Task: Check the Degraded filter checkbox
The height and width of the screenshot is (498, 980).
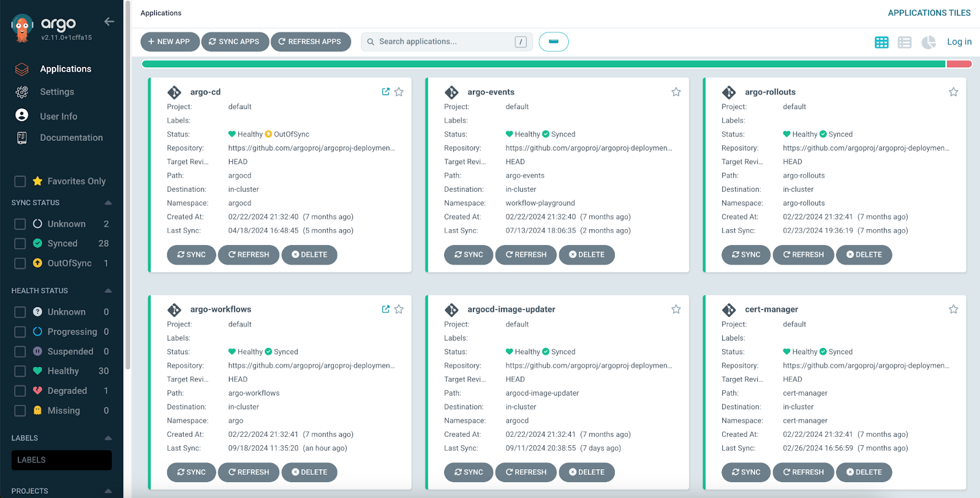Action: click(x=20, y=391)
